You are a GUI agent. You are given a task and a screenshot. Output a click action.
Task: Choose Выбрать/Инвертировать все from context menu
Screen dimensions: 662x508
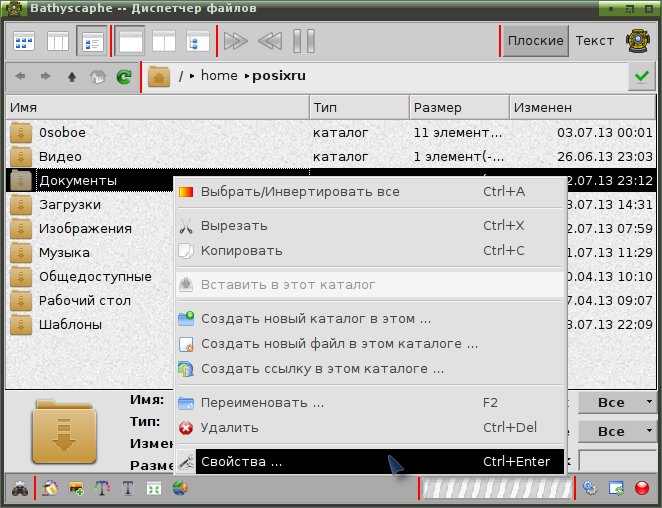tap(370, 192)
